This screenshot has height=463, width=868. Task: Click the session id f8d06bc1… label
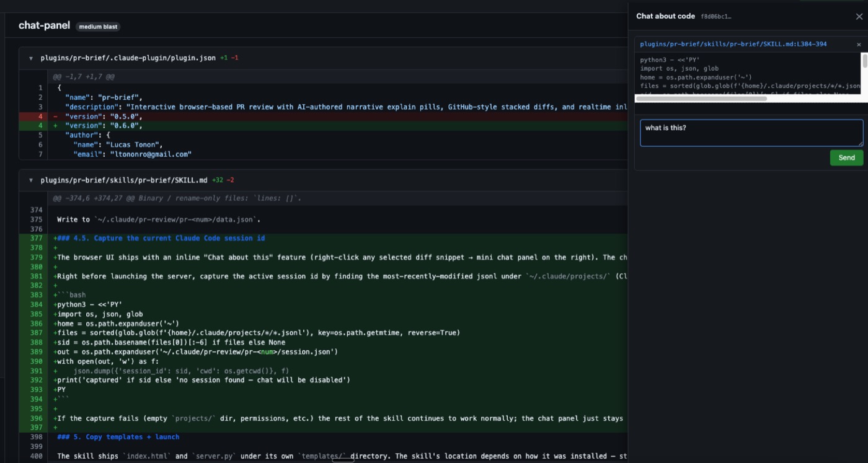click(x=716, y=17)
